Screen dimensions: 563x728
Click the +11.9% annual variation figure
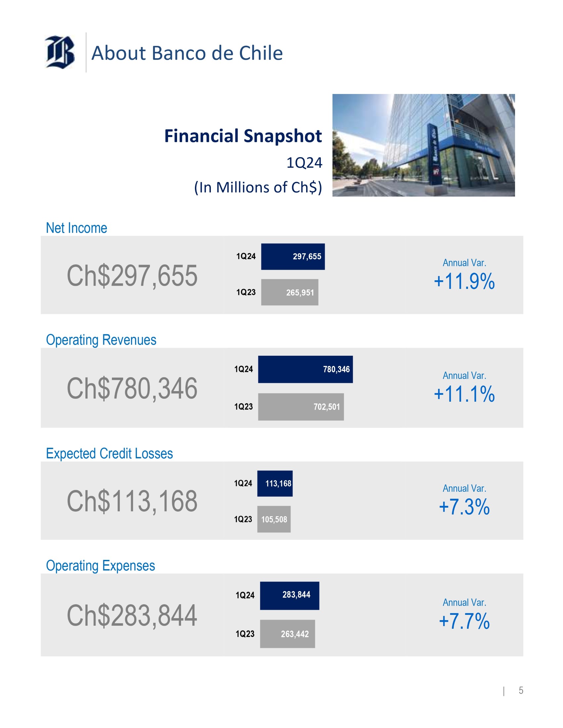[464, 281]
